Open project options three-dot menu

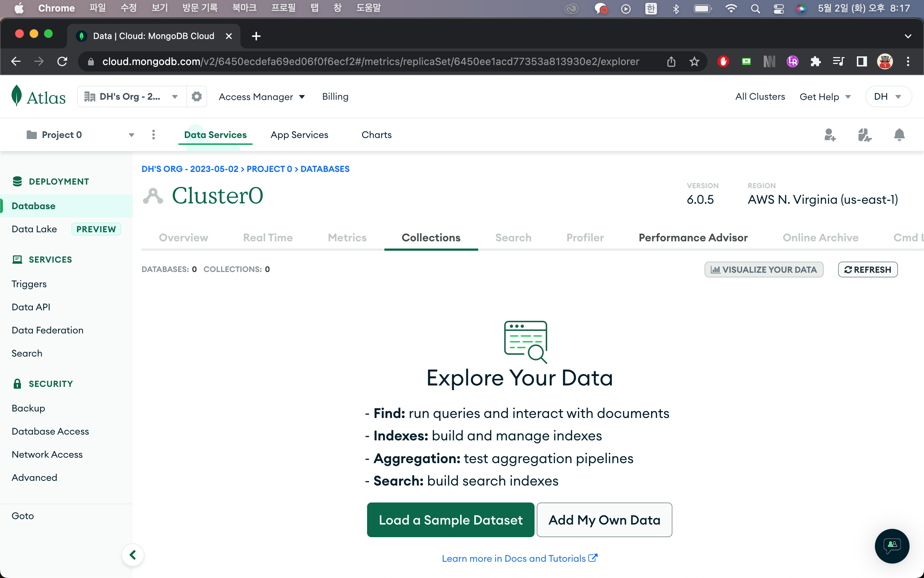153,134
